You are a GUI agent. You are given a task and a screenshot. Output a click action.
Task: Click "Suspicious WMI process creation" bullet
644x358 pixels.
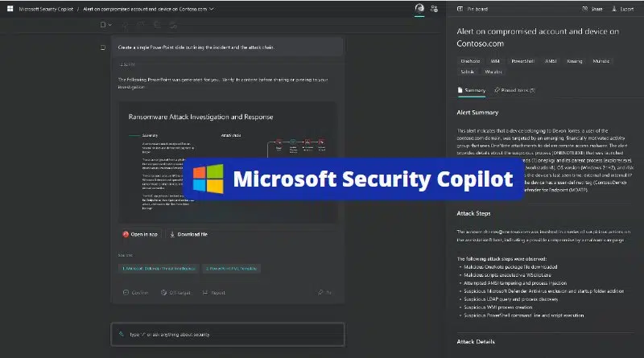click(x=497, y=307)
